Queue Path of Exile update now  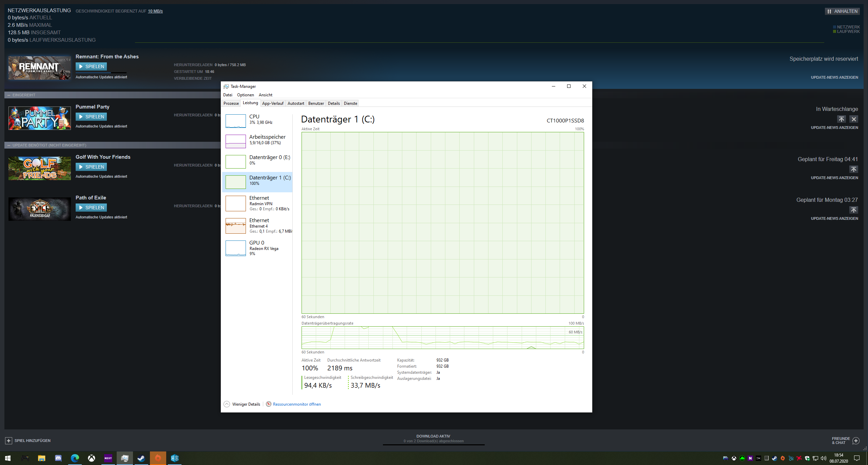coord(853,210)
